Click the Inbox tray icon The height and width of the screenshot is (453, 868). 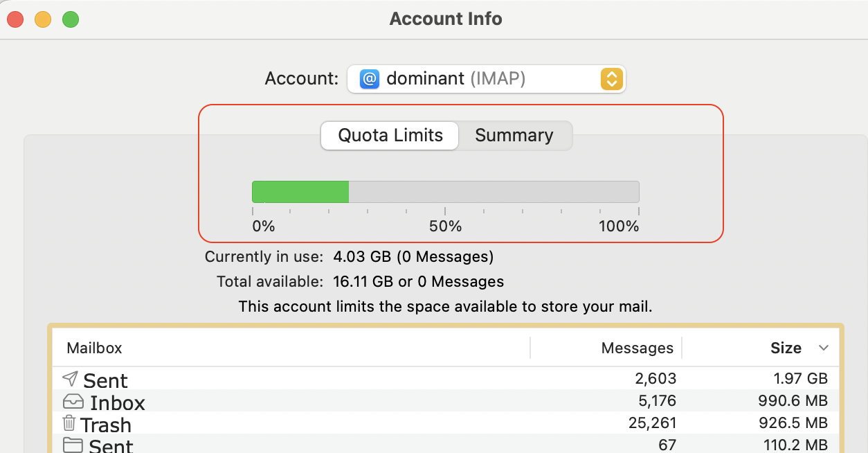tap(73, 401)
